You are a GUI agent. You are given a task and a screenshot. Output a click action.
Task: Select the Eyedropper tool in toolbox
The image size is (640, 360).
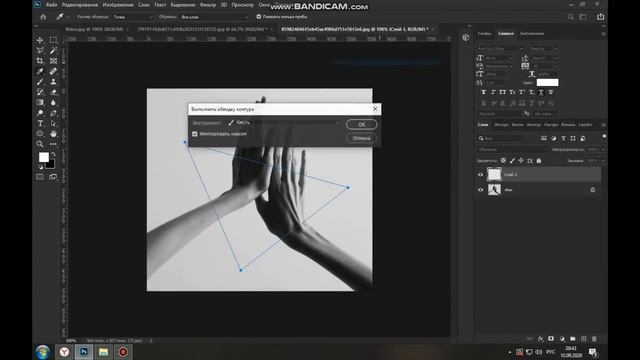point(40,71)
